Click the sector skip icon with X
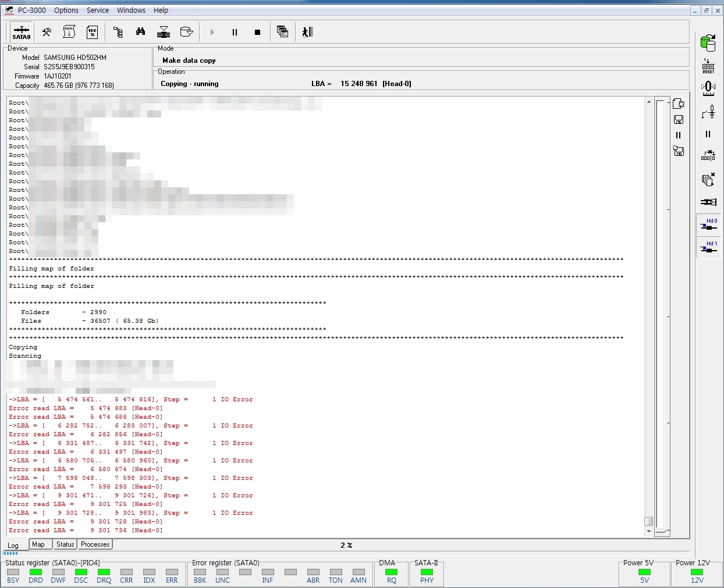This screenshot has width=724, height=588. point(708,156)
